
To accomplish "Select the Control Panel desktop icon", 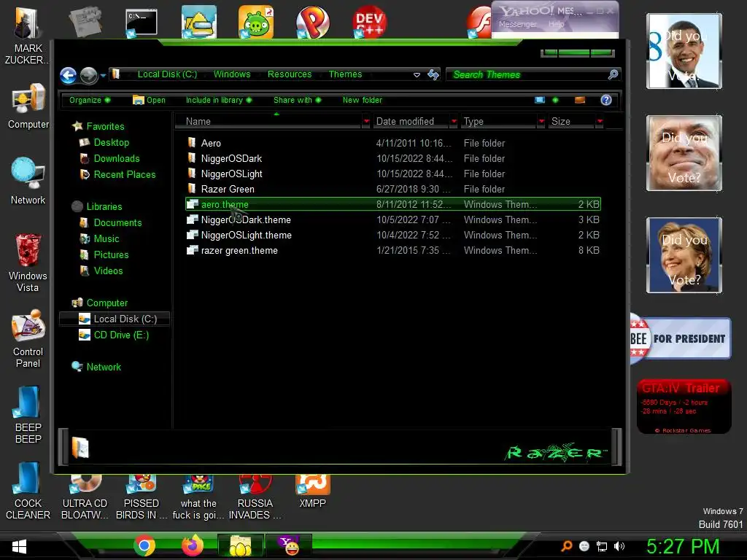I will point(28,339).
